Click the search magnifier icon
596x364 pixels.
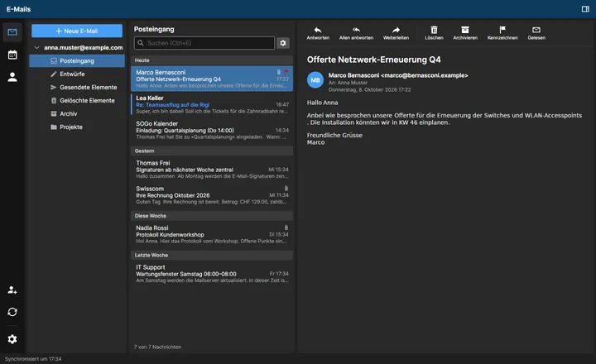pos(141,43)
